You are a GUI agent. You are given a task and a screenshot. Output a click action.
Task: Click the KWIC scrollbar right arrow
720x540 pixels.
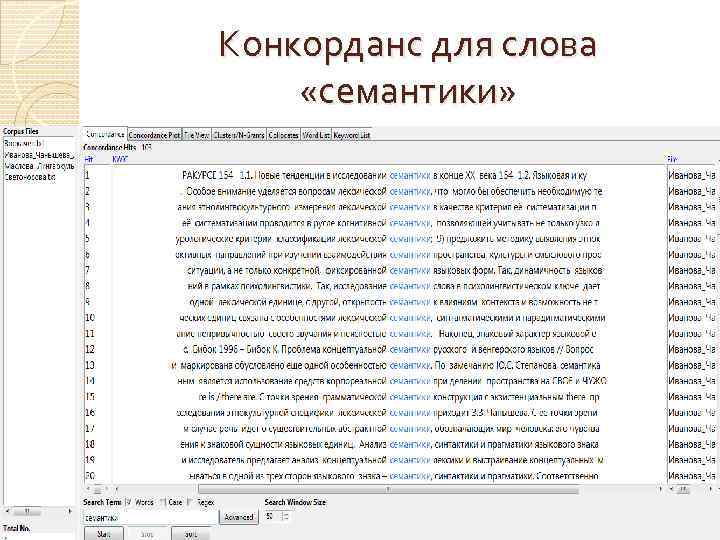click(660, 489)
